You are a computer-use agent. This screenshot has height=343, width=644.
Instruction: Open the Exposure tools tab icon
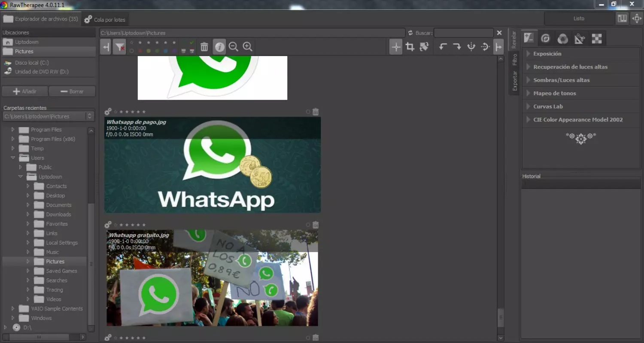[529, 38]
